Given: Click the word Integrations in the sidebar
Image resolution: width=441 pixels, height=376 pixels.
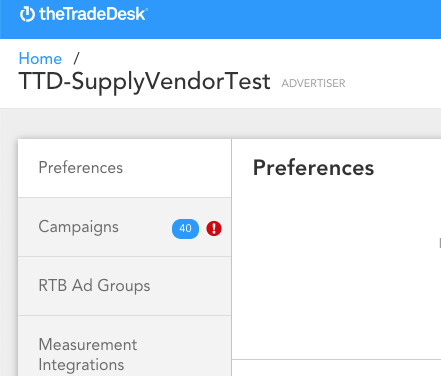Looking at the screenshot, I should tap(81, 365).
